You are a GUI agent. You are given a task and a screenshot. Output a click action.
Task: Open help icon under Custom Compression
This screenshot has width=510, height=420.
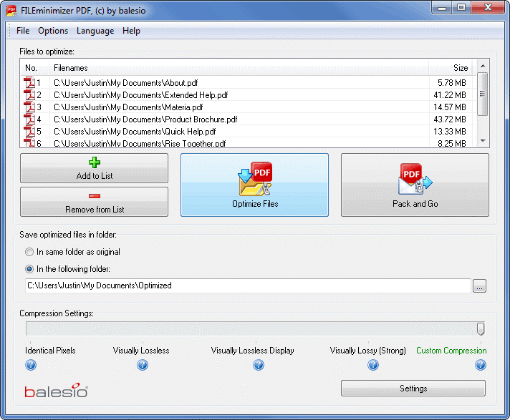480,365
